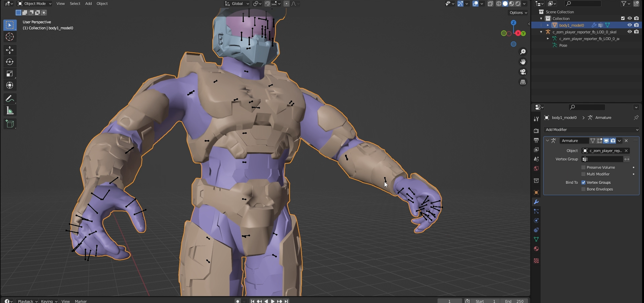Open the Select menu
Screen dimensions: 644x303
75,3
